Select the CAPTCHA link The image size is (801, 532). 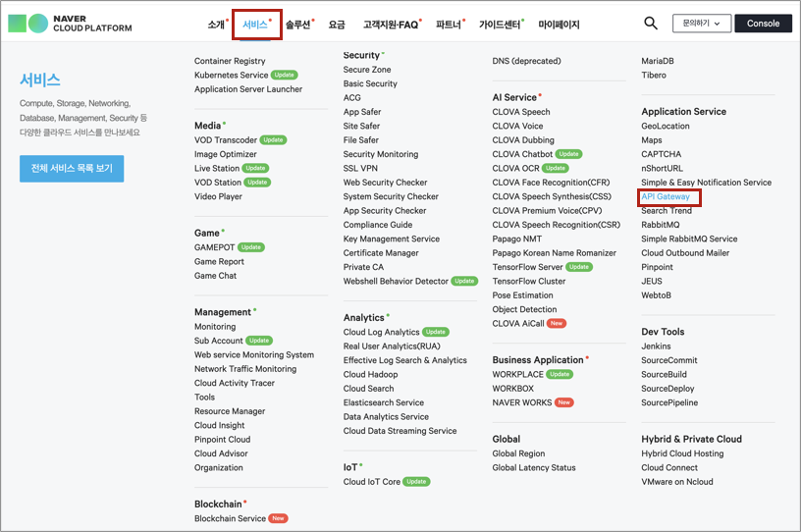point(661,154)
